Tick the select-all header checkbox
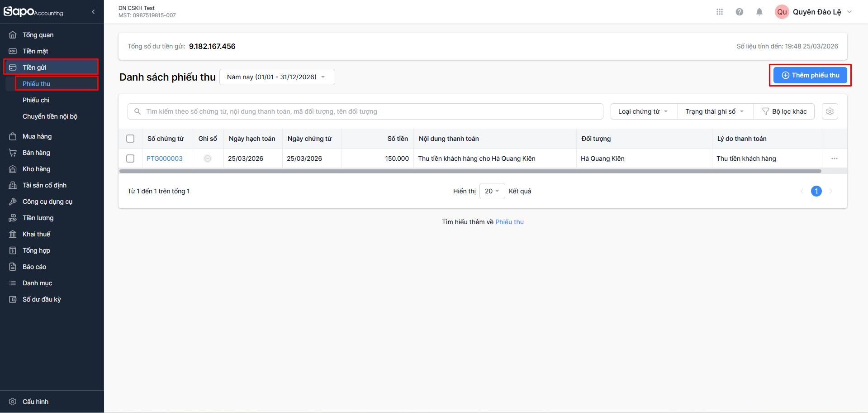The width and height of the screenshot is (868, 413). [x=130, y=139]
